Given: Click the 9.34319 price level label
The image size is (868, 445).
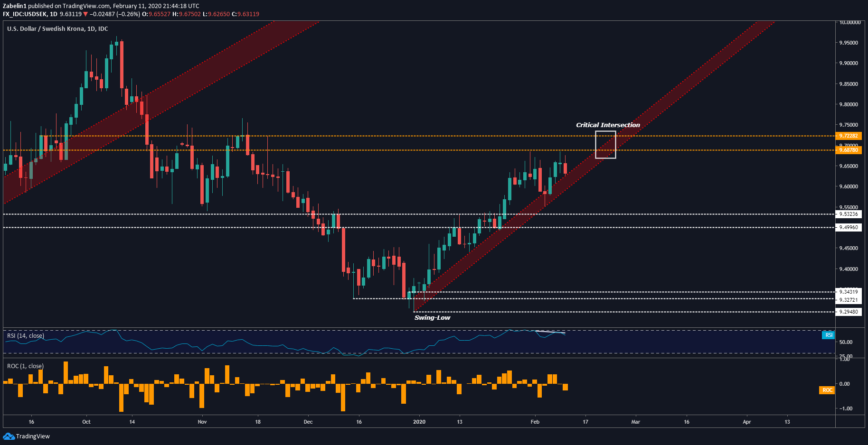Looking at the screenshot, I should coord(848,292).
